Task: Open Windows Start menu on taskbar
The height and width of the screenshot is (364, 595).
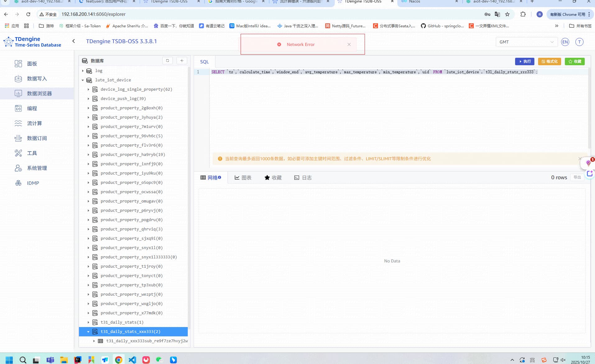Action: click(9, 360)
